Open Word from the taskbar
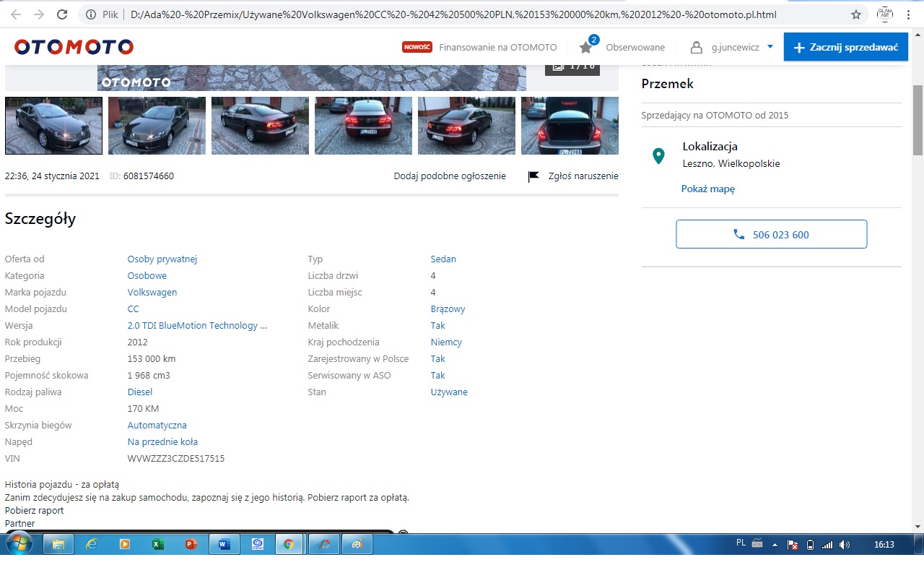Screen dimensions: 924x578 224,544
